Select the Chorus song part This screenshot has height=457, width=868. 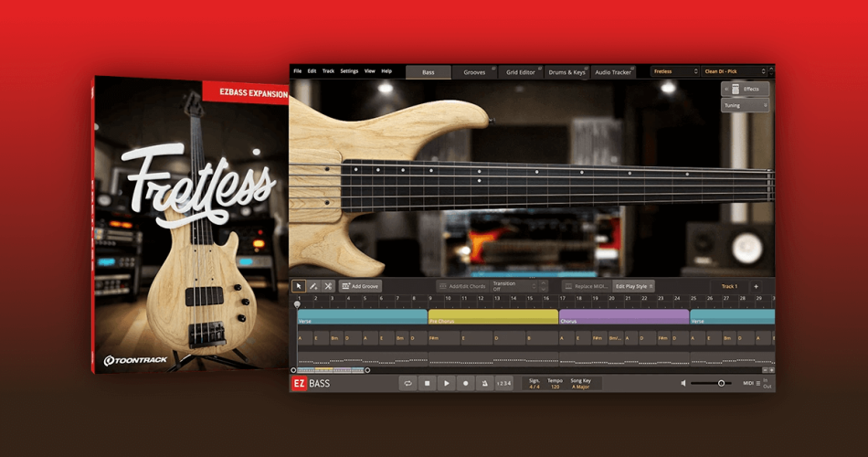pyautogui.click(x=624, y=317)
